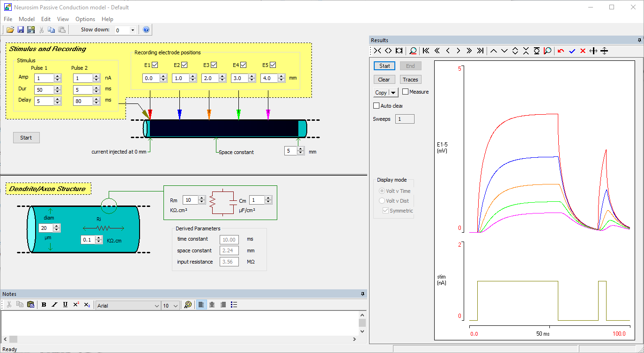Expand the Arial font name dropdown
644x353 pixels.
coord(156,306)
